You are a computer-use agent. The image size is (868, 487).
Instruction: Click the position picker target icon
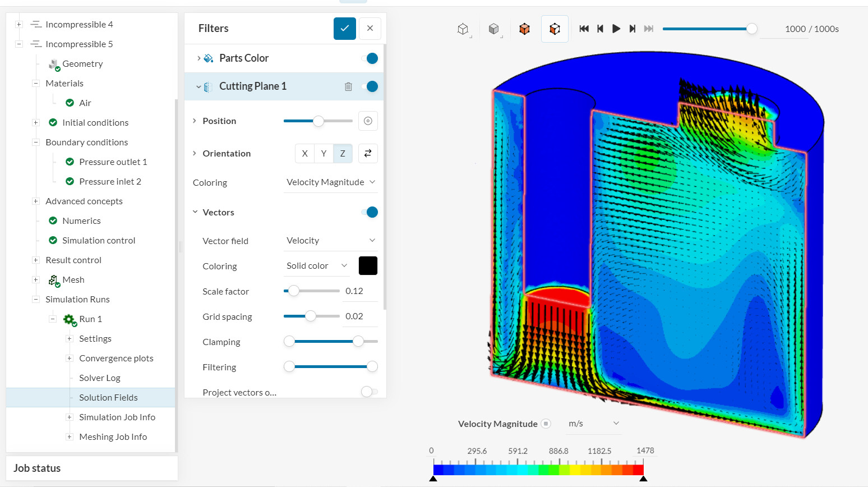pos(368,121)
